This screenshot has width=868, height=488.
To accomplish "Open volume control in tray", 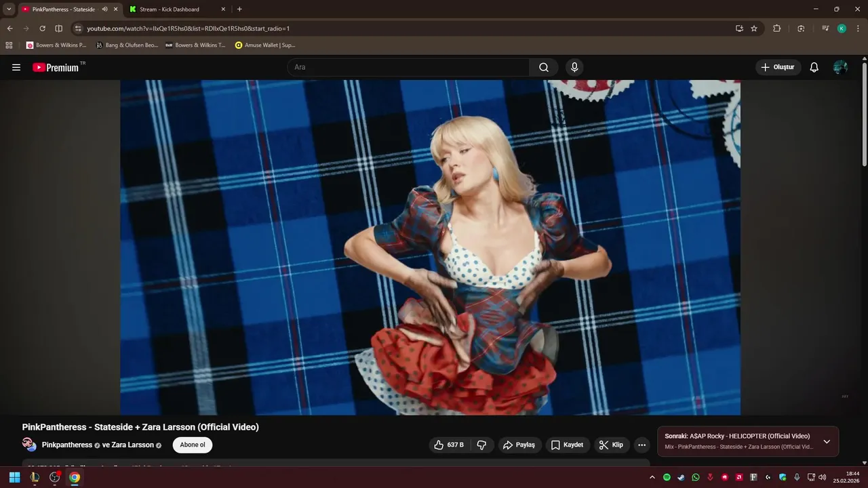I will pyautogui.click(x=823, y=477).
